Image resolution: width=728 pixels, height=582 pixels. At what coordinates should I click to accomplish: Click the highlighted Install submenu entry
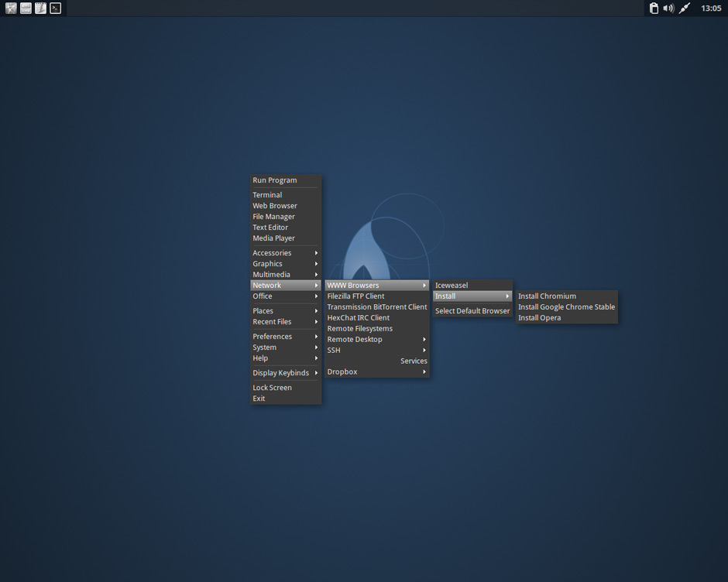472,296
